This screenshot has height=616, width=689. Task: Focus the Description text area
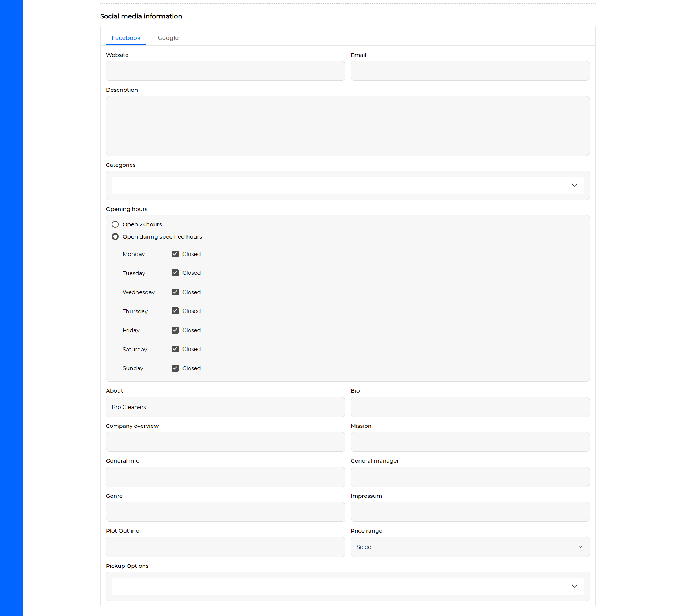coord(348,126)
